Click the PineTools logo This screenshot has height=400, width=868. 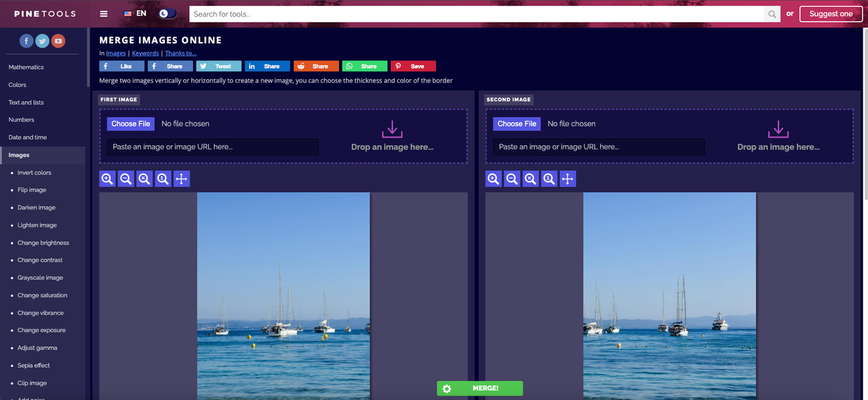coord(45,14)
